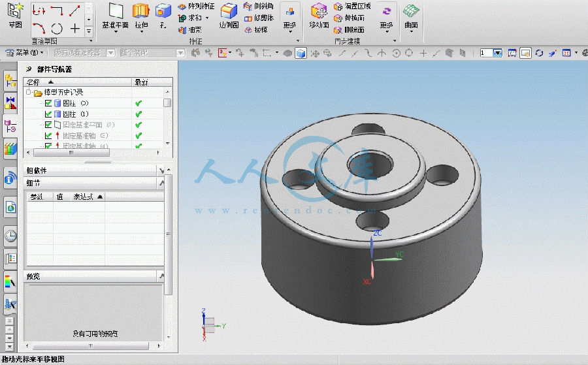Open the Reuse Library books sidebar tab
588x365 pixels.
click(10, 150)
